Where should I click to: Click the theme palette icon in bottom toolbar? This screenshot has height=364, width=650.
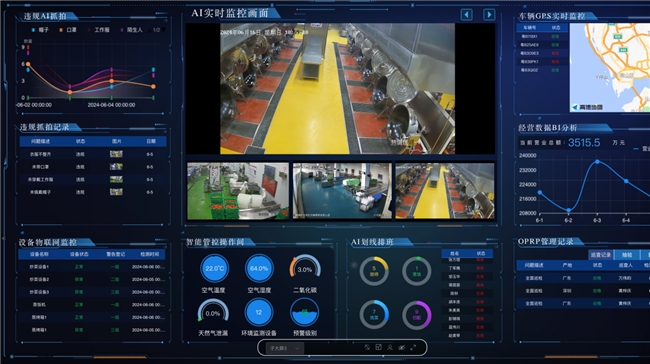tap(367, 347)
